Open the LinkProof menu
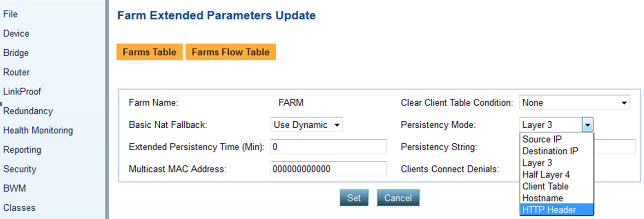Screen dimensions: 644x219 click(x=22, y=91)
